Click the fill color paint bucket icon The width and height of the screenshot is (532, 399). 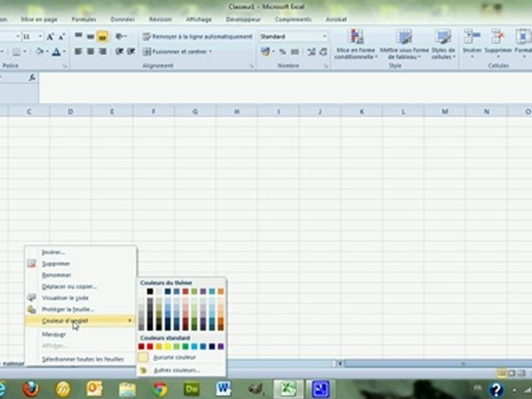click(x=40, y=52)
